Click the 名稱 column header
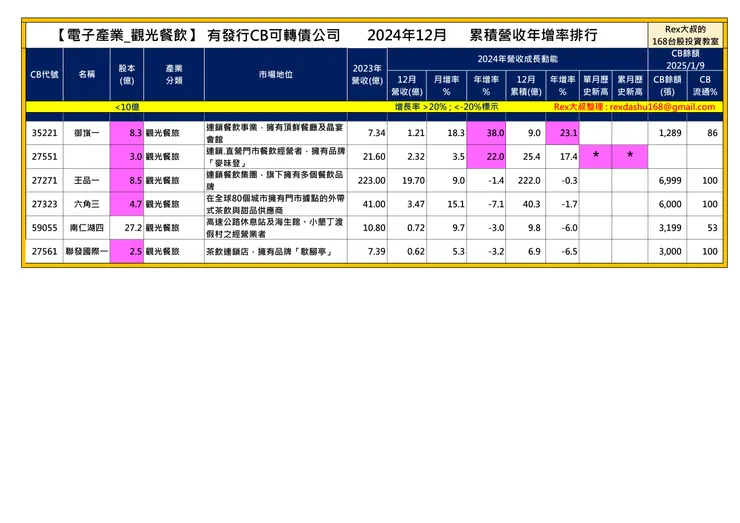The image size is (740, 523). 86,75
